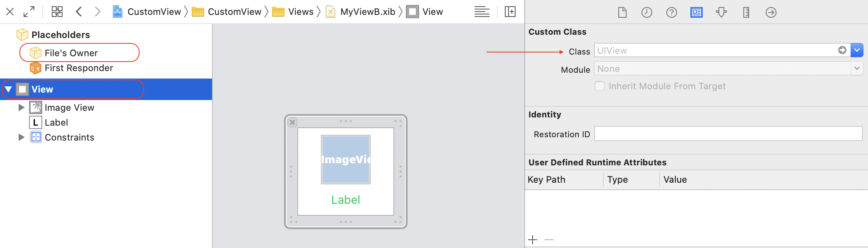Close the editor with the X icon
This screenshot has width=868, height=248.
point(10,12)
